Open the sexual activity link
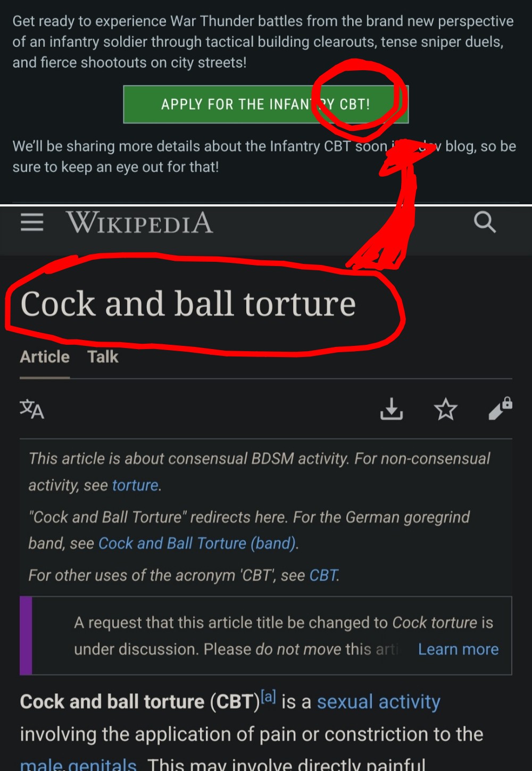532x771 pixels. [x=379, y=702]
